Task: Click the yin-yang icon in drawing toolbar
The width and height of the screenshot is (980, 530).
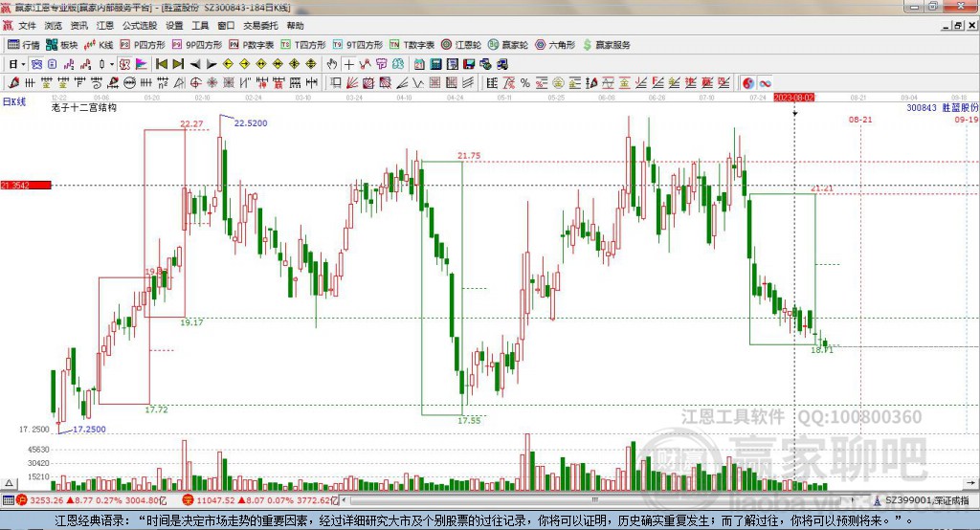Action: [x=747, y=83]
